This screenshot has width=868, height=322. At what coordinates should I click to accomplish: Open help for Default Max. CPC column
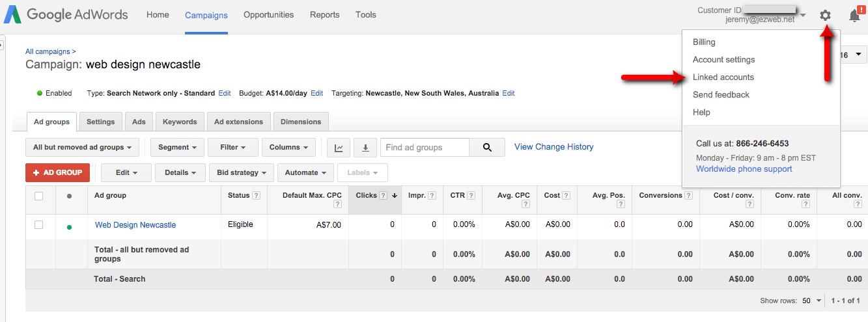(x=337, y=204)
